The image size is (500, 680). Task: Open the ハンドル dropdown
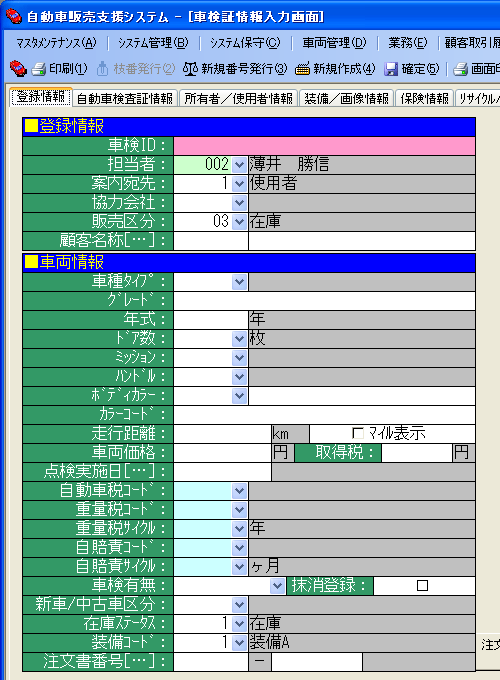click(239, 377)
